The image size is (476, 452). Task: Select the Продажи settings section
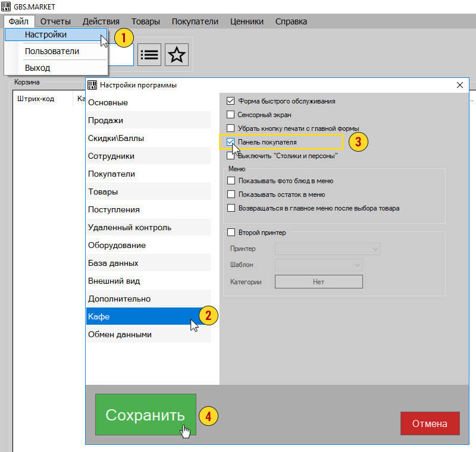click(148, 120)
